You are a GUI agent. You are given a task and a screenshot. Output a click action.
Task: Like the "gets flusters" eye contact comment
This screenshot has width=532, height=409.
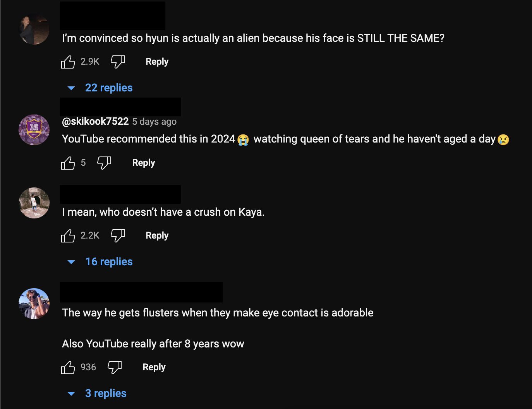point(68,368)
